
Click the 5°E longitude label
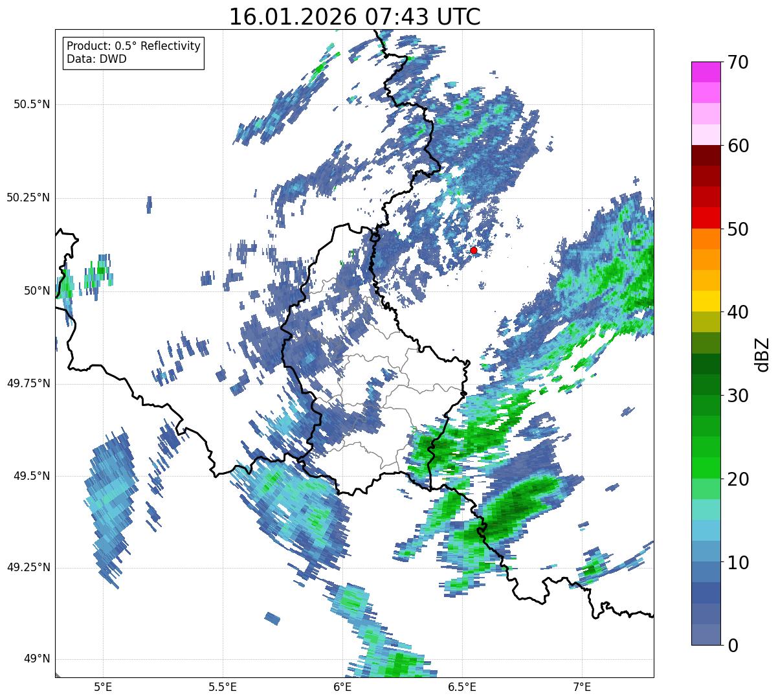(103, 686)
